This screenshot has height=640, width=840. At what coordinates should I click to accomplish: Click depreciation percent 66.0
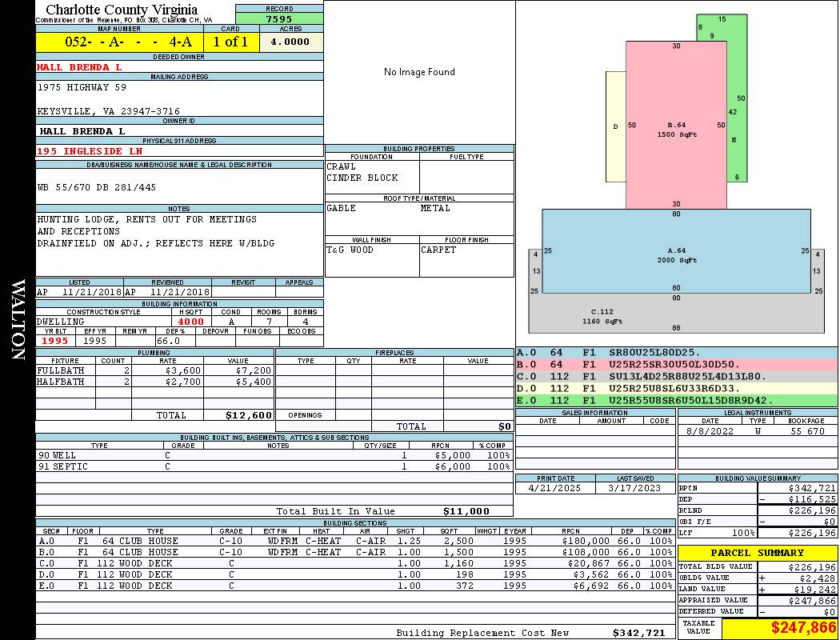click(168, 341)
